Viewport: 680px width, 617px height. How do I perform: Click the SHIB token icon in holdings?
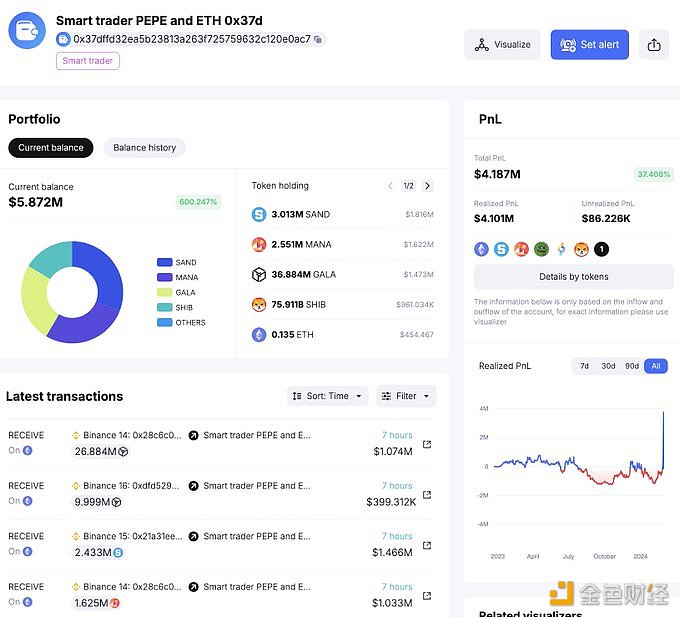pos(259,304)
